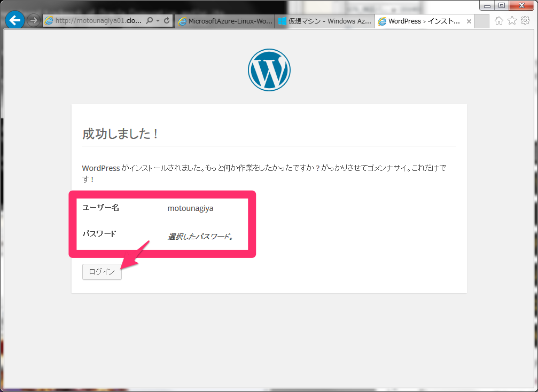The image size is (538, 392).
Task: Refresh the page with reload icon
Action: [x=167, y=21]
